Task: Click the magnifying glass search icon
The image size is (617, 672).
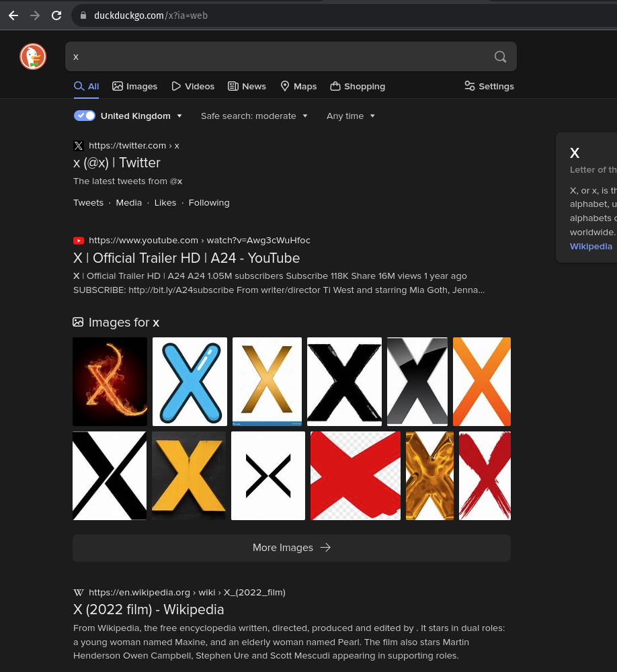Action: 500,56
